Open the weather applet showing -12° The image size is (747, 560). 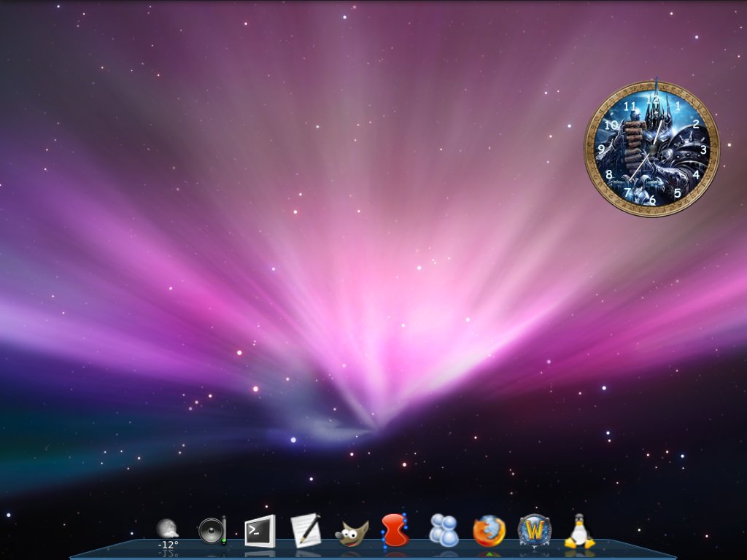168,532
